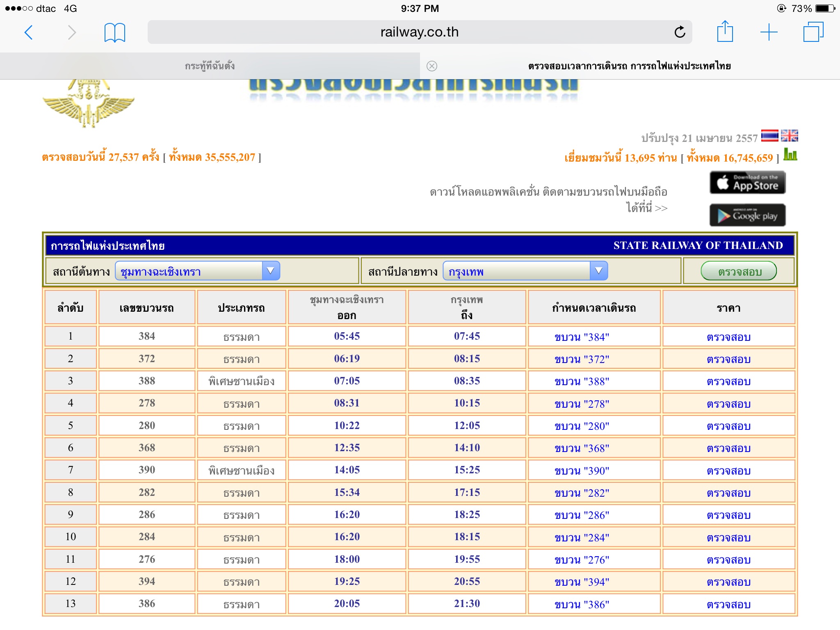Reload the page with the refresh icon
Image resolution: width=840 pixels, height=630 pixels.
[x=680, y=32]
